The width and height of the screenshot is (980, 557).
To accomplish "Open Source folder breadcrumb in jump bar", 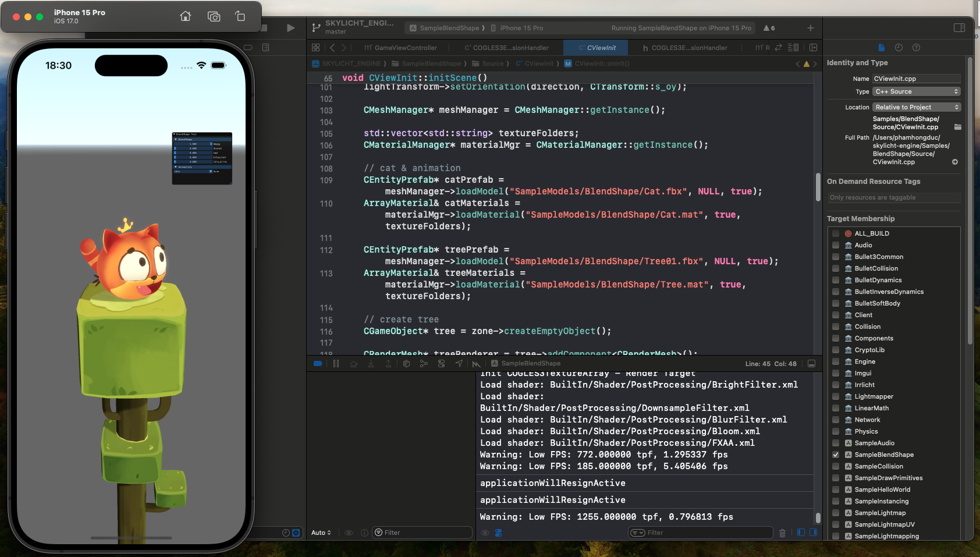I will tap(488, 63).
